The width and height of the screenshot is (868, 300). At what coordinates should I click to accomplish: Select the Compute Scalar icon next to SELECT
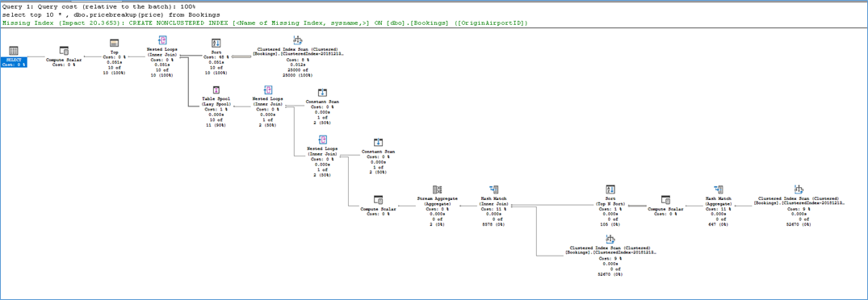pos(64,50)
